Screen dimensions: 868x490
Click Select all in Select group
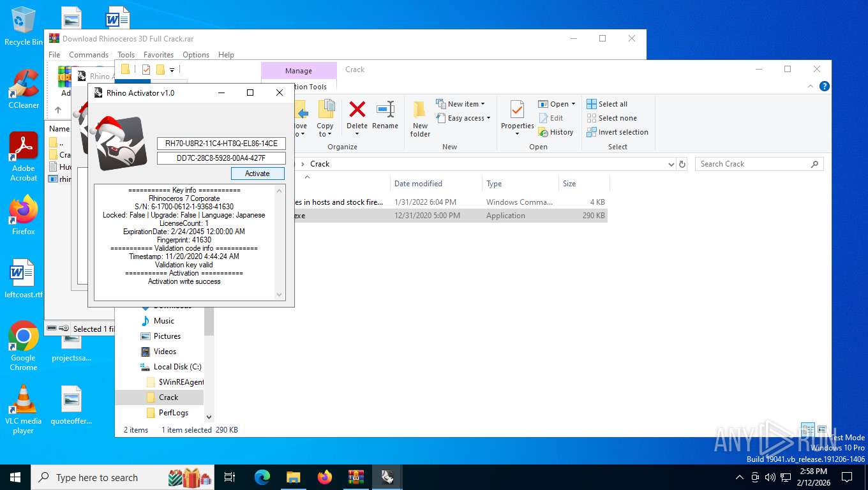[607, 104]
